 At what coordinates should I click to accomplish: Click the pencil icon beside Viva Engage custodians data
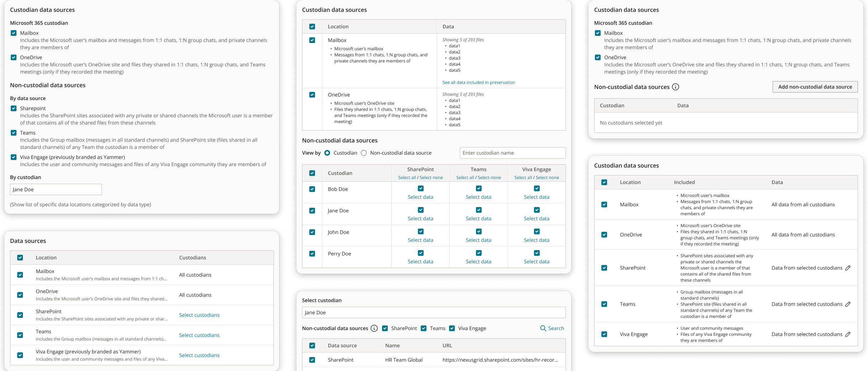click(848, 334)
